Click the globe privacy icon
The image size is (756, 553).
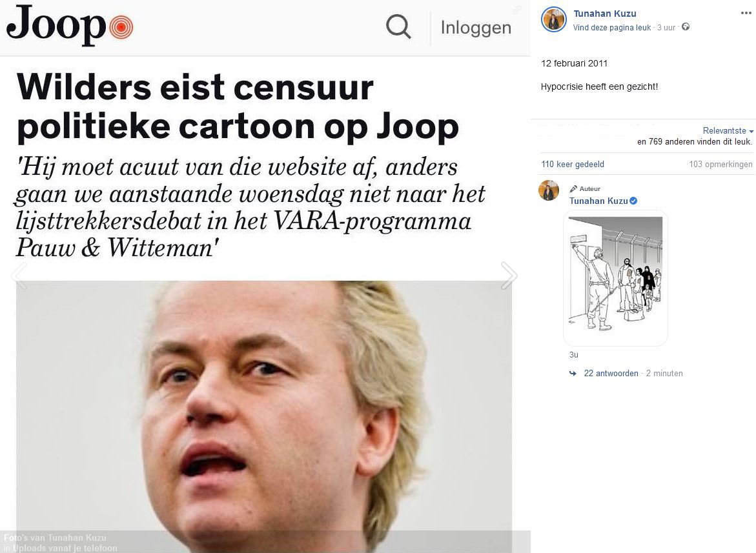[x=686, y=27]
